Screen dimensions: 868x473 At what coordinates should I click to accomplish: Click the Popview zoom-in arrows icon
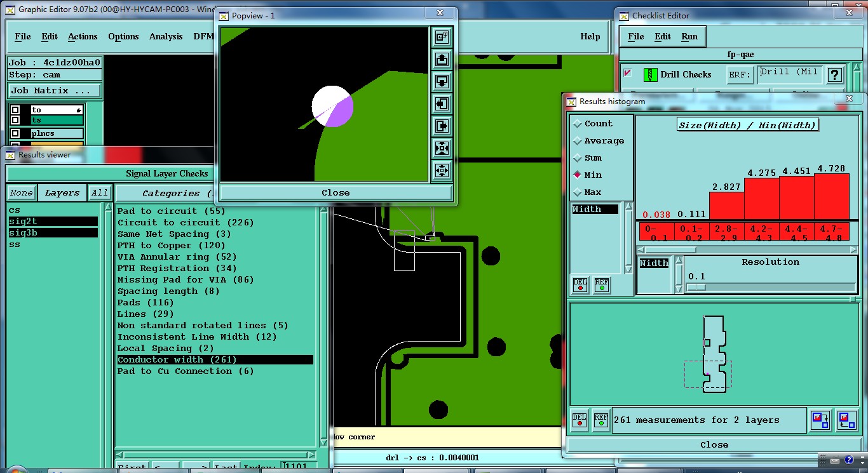[442, 171]
